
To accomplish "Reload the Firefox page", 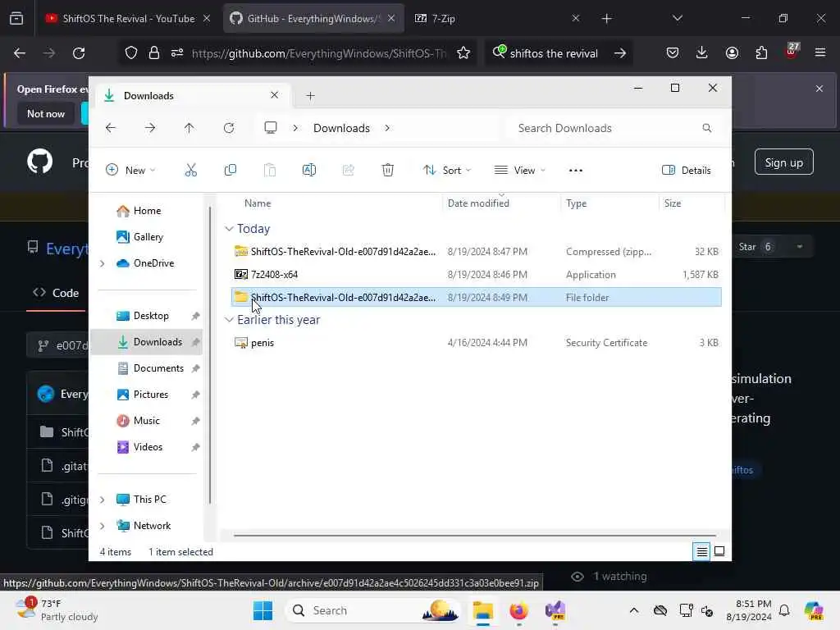I will tap(79, 53).
